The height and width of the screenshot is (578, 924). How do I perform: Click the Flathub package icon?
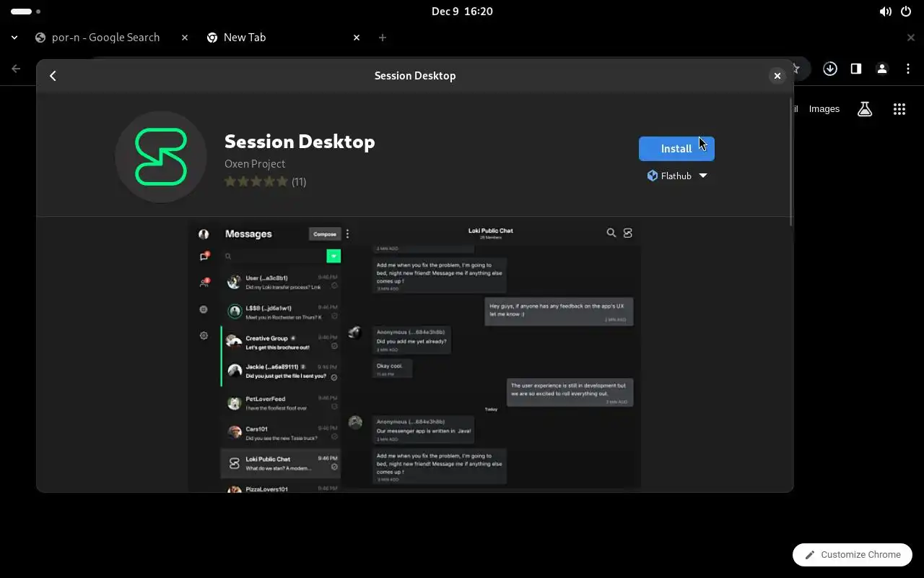coord(653,176)
